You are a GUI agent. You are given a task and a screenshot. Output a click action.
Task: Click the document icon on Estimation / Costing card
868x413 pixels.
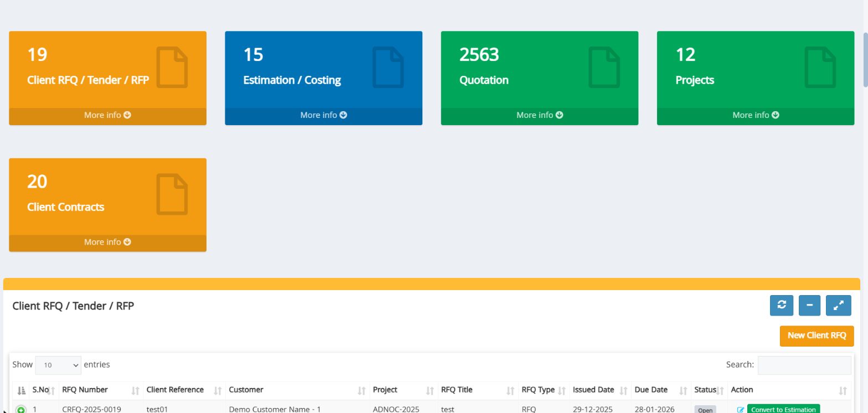(388, 68)
